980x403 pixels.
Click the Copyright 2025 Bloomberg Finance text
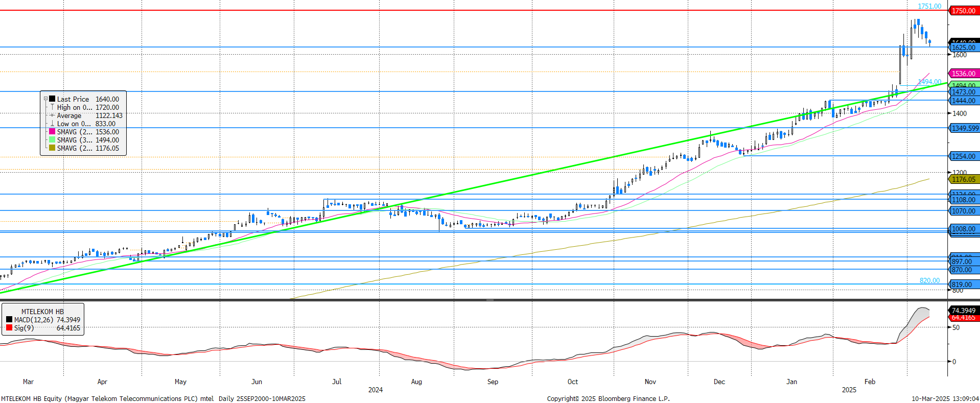click(x=608, y=398)
